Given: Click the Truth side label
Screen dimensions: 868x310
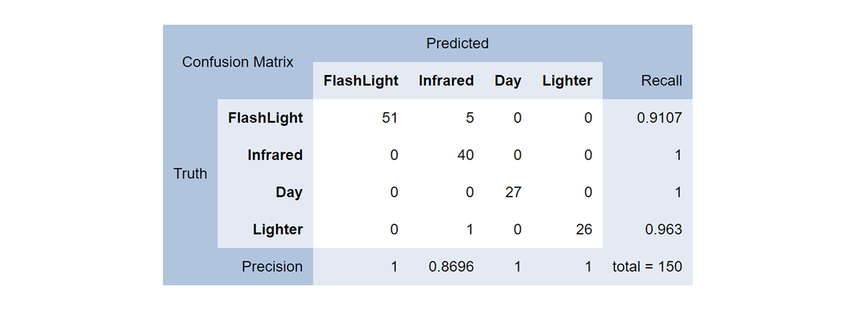Looking at the screenshot, I should click(190, 174).
